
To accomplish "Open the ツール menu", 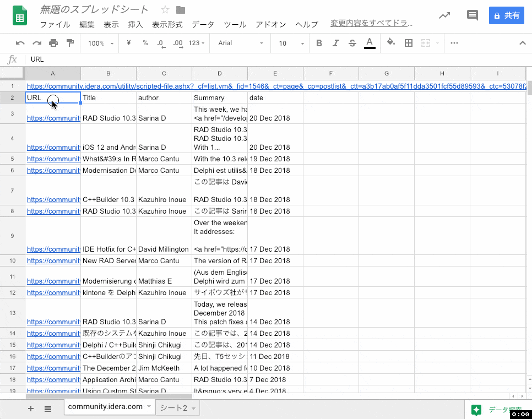I will pos(235,24).
